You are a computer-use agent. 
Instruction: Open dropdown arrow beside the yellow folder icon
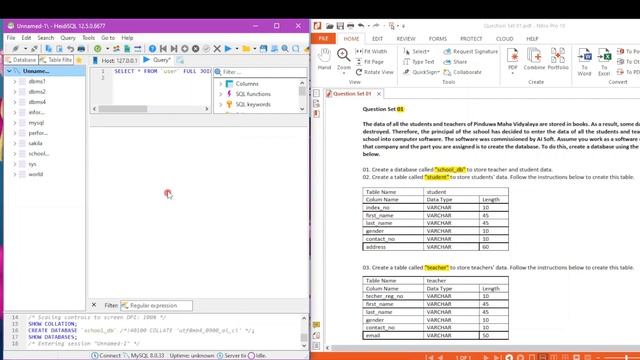point(254,49)
